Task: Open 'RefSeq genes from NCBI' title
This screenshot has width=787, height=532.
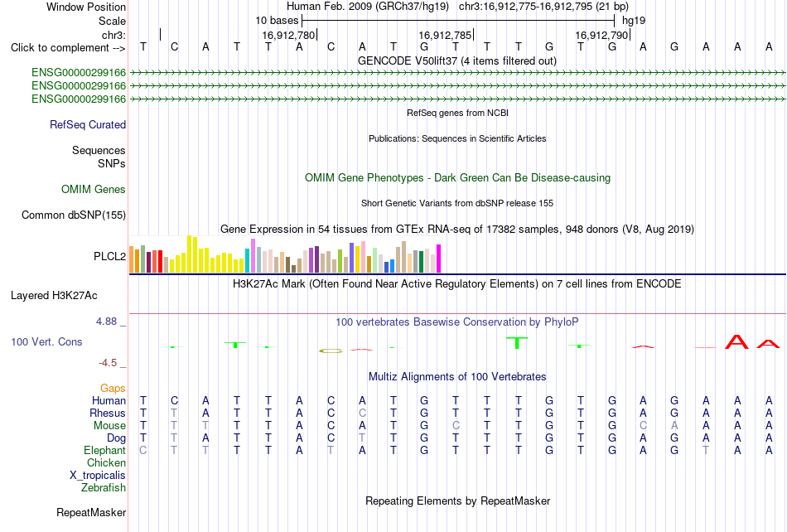Action: point(457,113)
